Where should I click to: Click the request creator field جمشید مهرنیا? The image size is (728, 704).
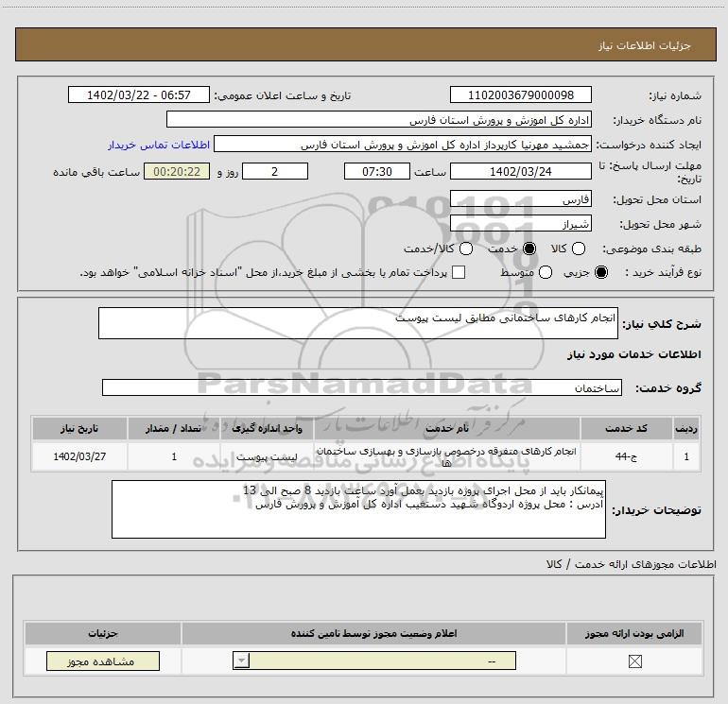[403, 145]
